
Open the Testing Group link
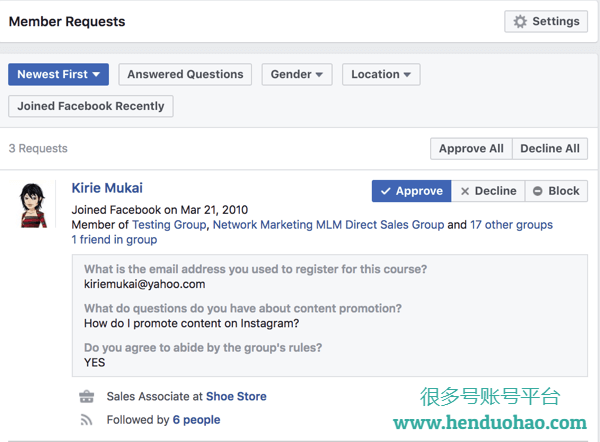[170, 225]
